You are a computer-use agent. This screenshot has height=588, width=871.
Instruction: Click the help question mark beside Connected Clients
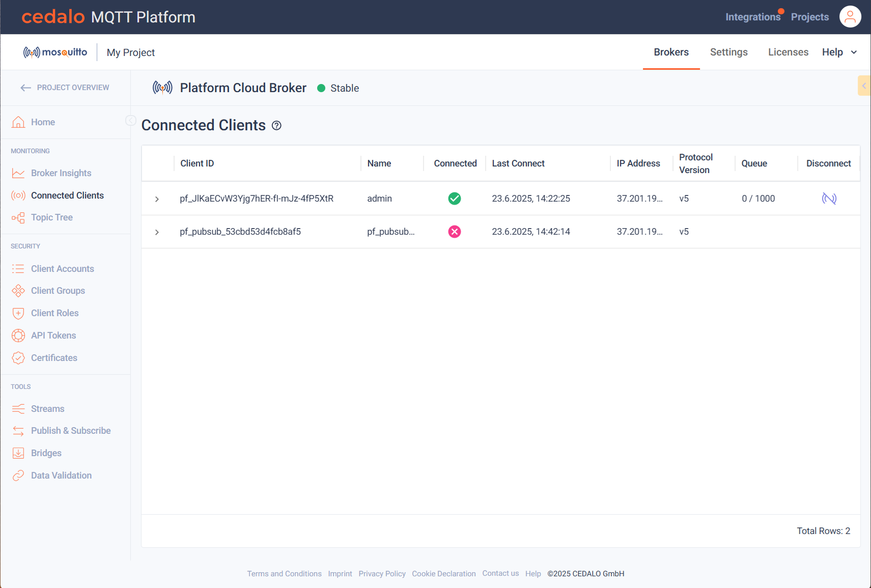coord(276,126)
